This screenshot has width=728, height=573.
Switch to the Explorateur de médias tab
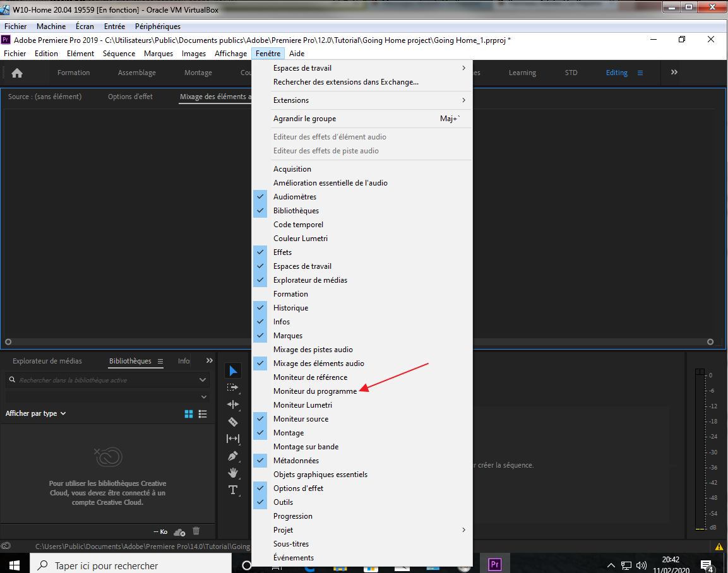47,361
